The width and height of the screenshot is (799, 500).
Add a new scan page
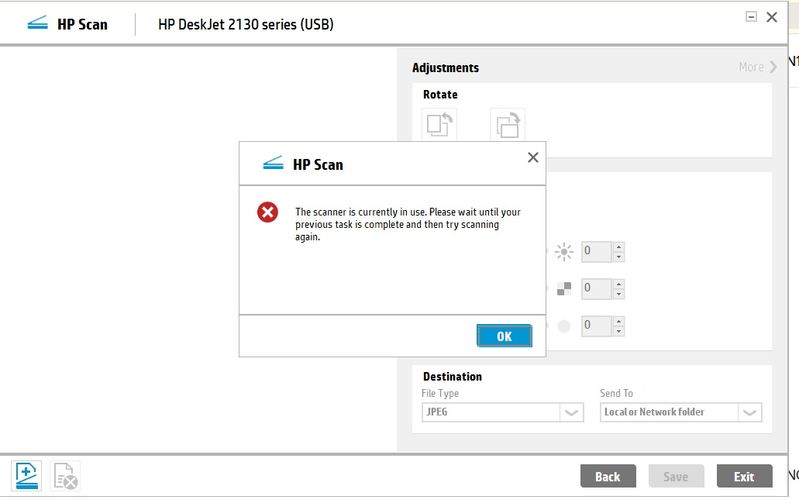[26, 476]
